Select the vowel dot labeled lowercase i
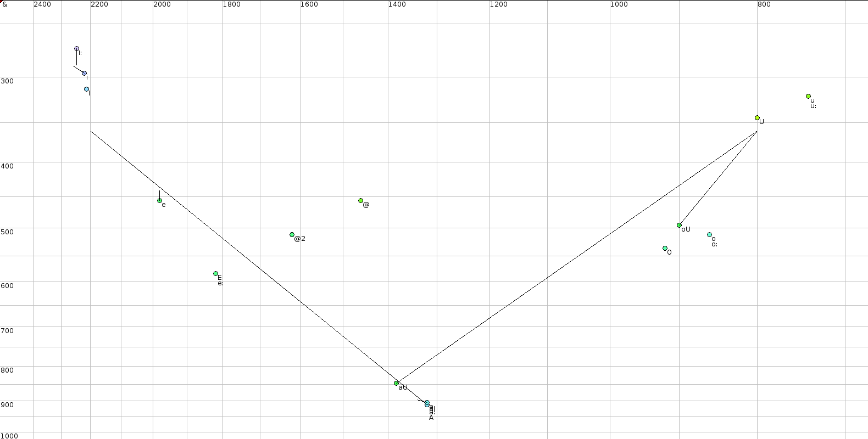The width and height of the screenshot is (868, 439). click(84, 74)
